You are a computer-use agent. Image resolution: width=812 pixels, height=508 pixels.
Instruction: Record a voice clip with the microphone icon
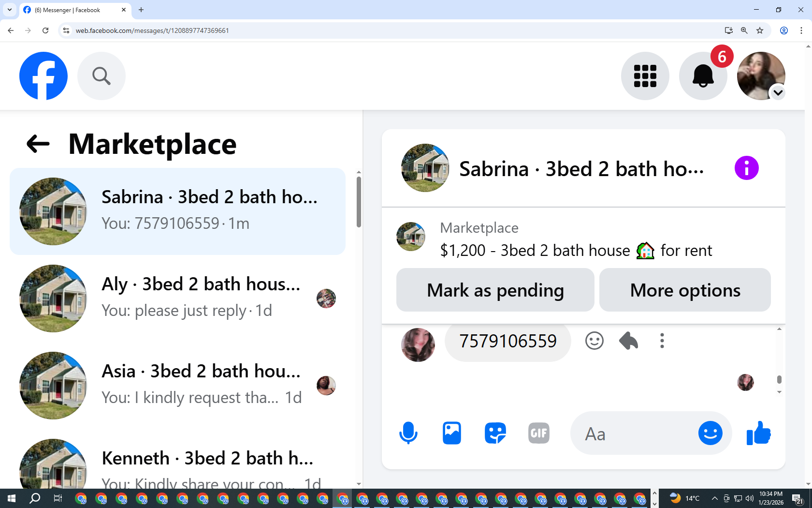pyautogui.click(x=408, y=433)
